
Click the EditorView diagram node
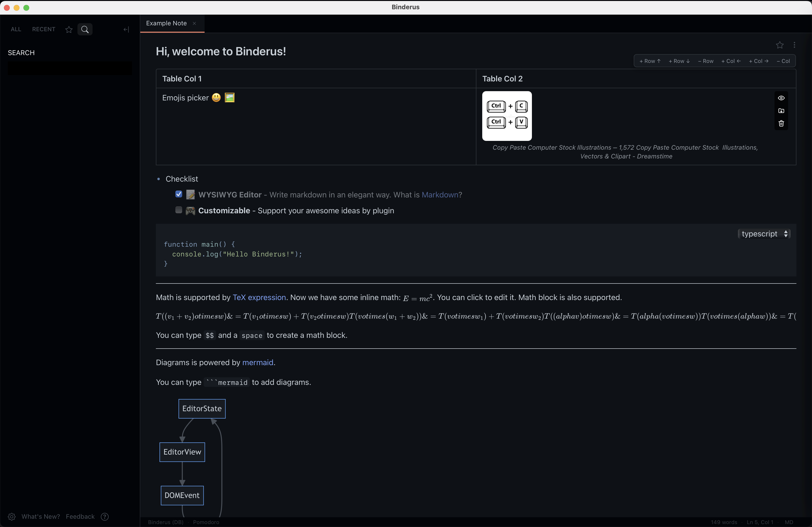[x=182, y=452]
